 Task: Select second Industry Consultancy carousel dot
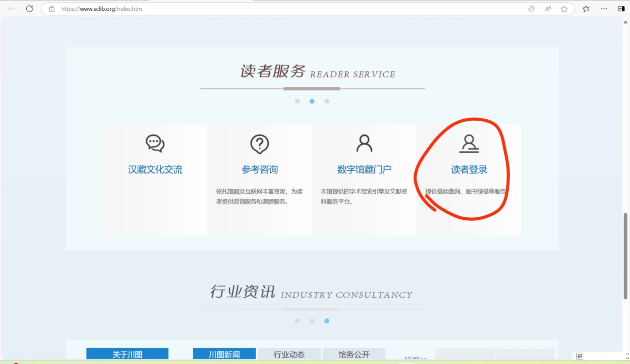312,321
